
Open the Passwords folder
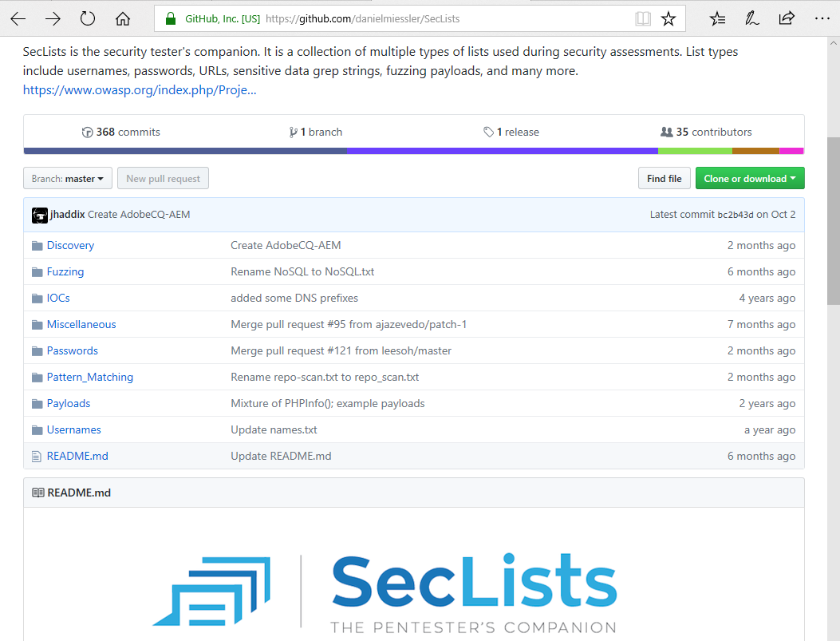point(72,351)
